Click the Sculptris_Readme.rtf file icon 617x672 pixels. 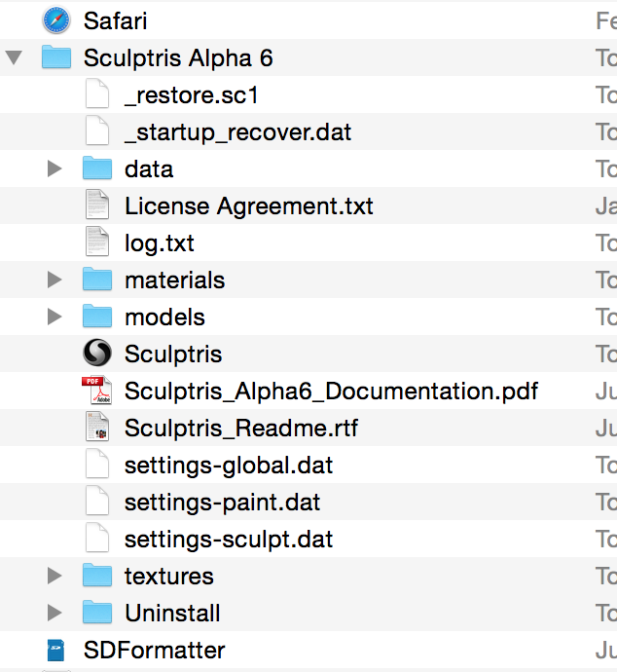point(97,427)
